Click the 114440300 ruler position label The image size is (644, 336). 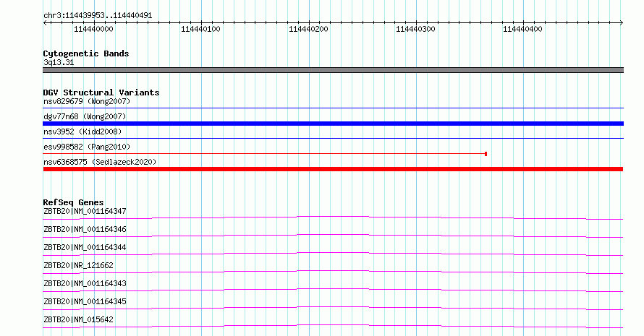tap(415, 29)
